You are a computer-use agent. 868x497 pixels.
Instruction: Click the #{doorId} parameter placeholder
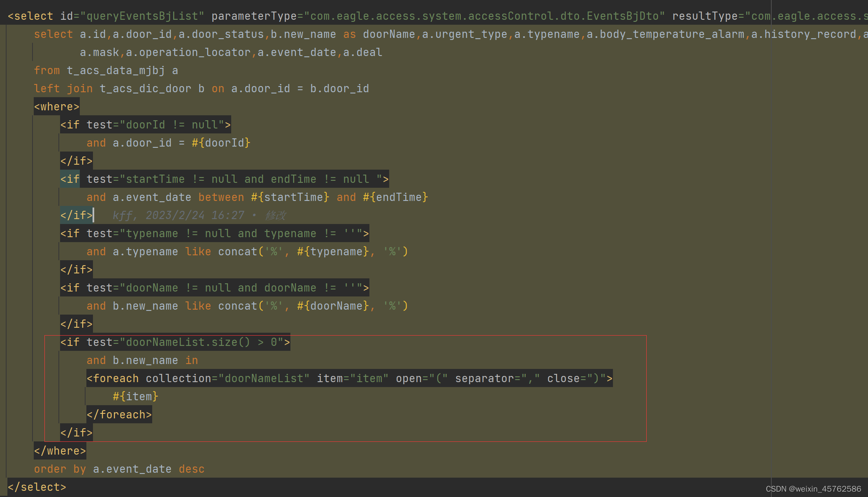click(x=221, y=143)
